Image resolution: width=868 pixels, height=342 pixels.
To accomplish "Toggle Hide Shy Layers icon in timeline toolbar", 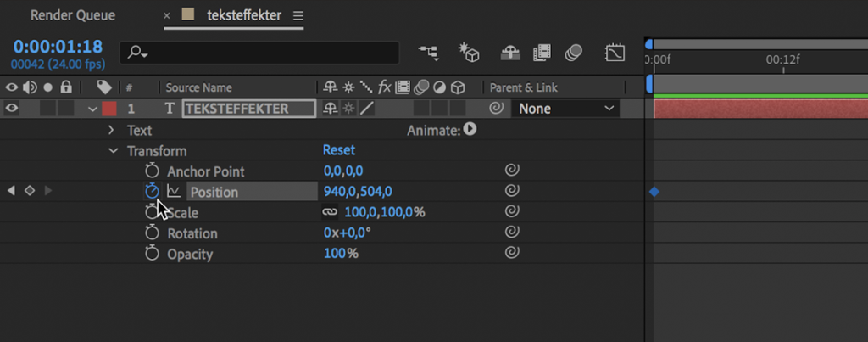I will click(x=509, y=53).
